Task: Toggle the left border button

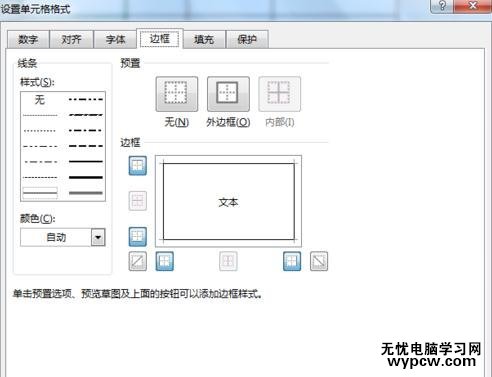Action: [165, 261]
